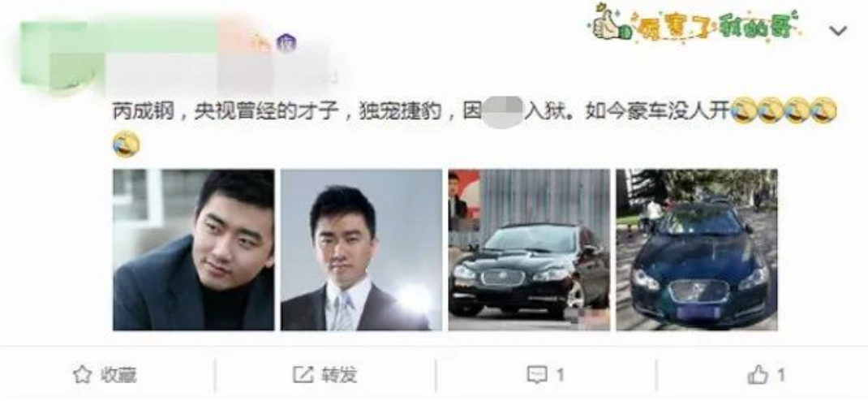Select the 转发 repost label
The width and height of the screenshot is (868, 401).
coord(339,375)
